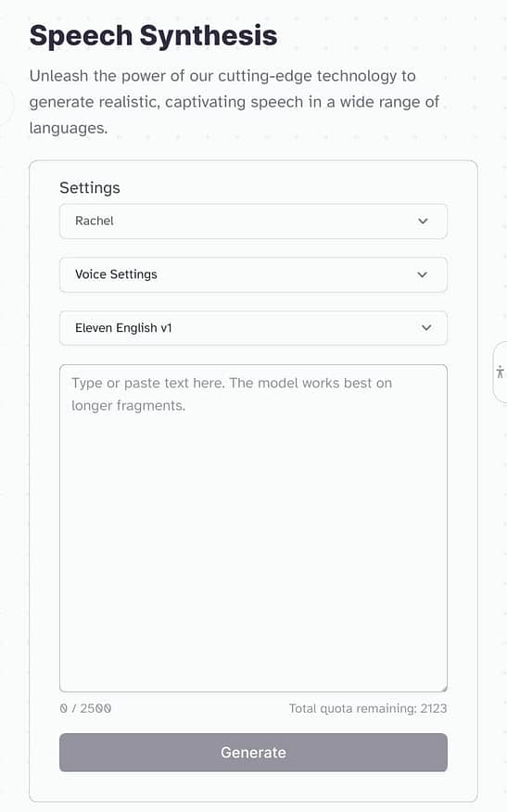Click the chevron arrow in the Rachel voice selector

point(423,222)
